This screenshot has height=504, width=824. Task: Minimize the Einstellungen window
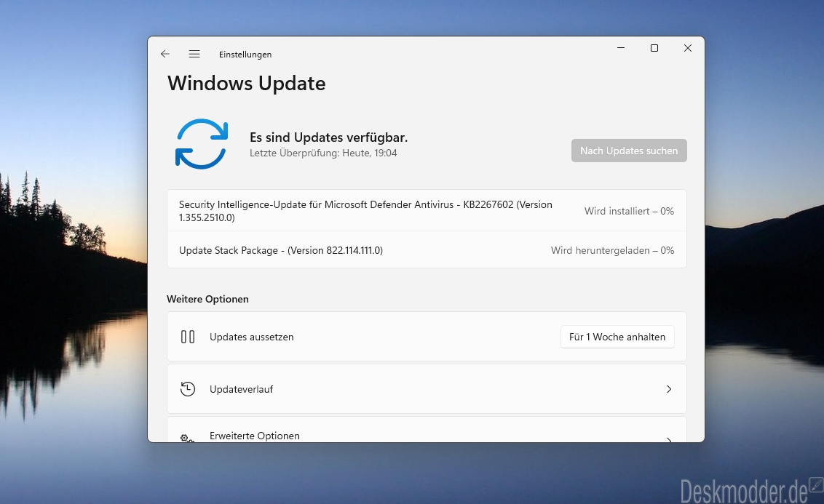tap(621, 48)
